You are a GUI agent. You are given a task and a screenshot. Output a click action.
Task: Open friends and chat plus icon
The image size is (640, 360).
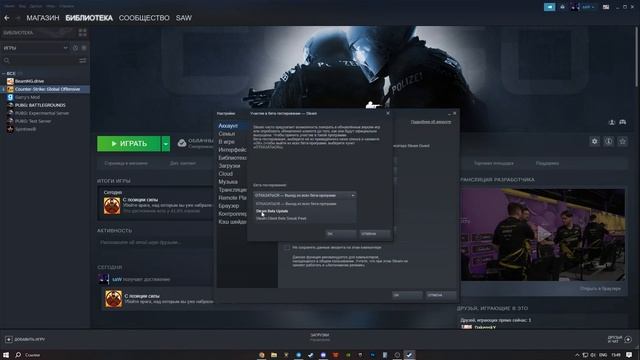point(628,339)
